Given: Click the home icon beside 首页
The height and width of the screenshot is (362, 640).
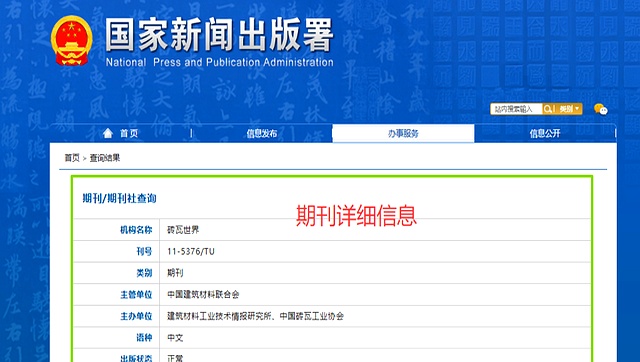Looking at the screenshot, I should [x=108, y=133].
